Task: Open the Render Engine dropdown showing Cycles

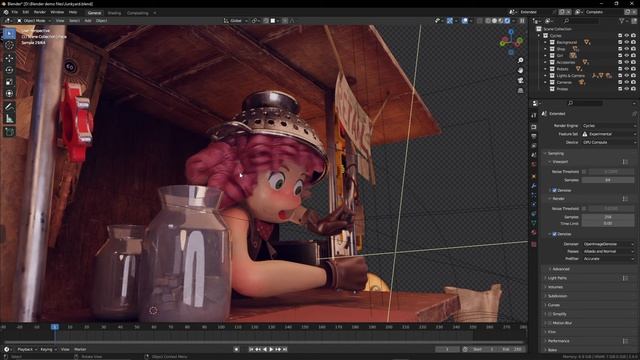Action: (609, 126)
